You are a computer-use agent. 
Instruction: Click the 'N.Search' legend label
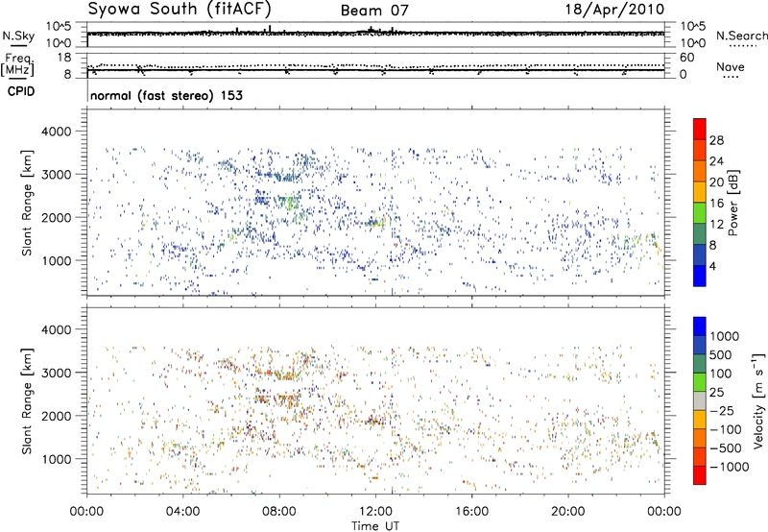click(x=741, y=36)
